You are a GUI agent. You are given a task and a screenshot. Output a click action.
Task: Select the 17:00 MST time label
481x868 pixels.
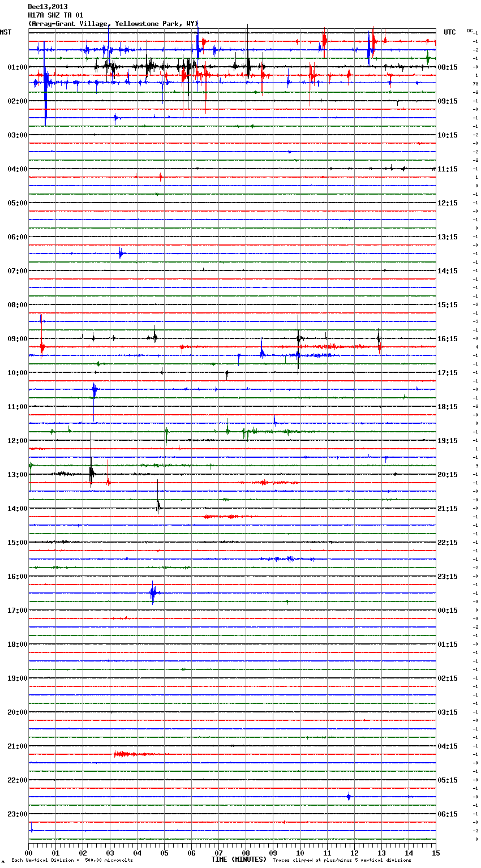[x=18, y=611]
